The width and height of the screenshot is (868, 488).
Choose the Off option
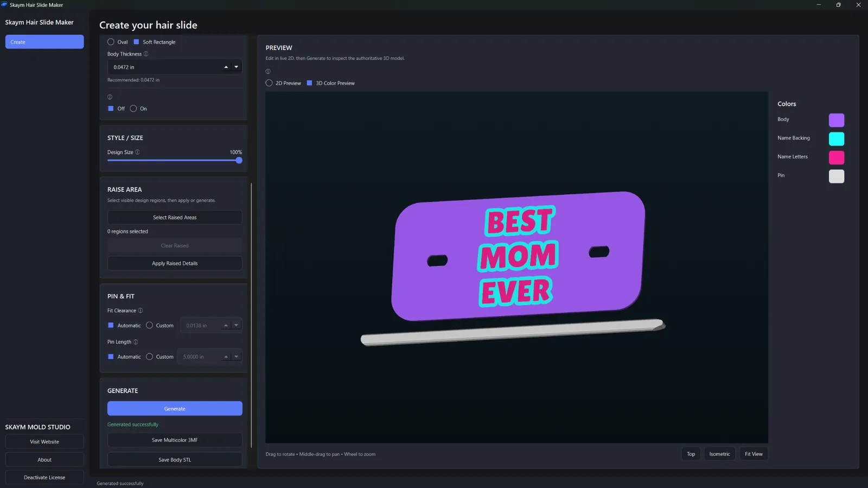pos(116,109)
